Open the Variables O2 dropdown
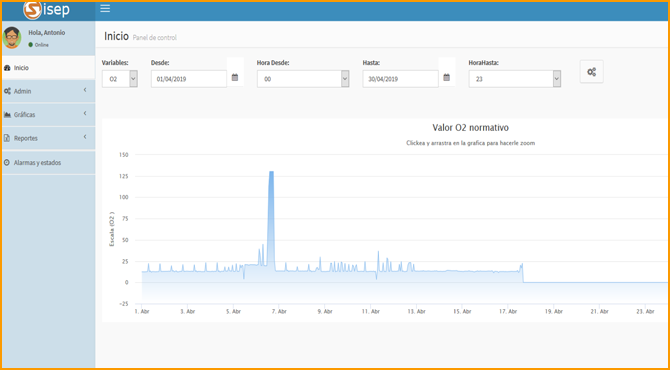 click(120, 79)
